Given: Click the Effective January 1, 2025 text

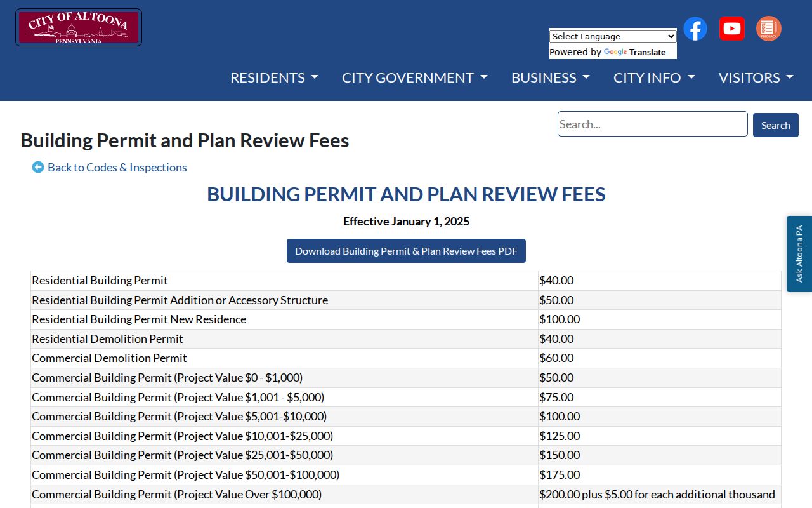Looking at the screenshot, I should 406,222.
